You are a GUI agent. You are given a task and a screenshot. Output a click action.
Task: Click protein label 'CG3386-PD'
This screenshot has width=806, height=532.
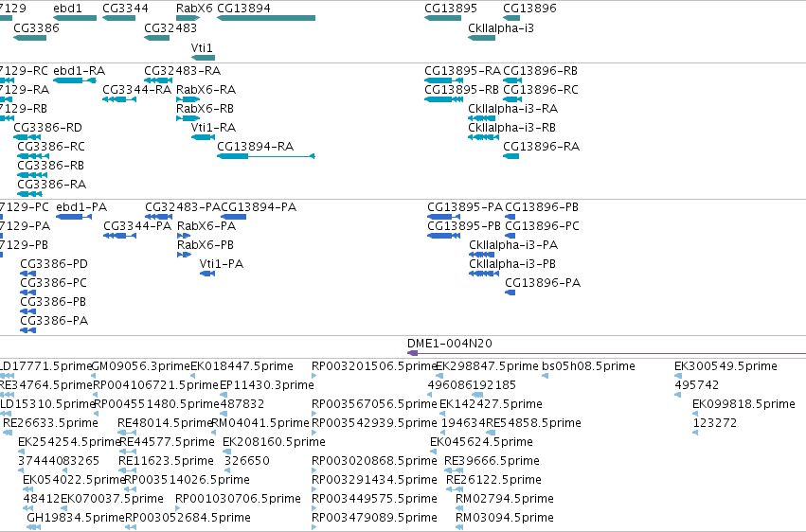[54, 264]
